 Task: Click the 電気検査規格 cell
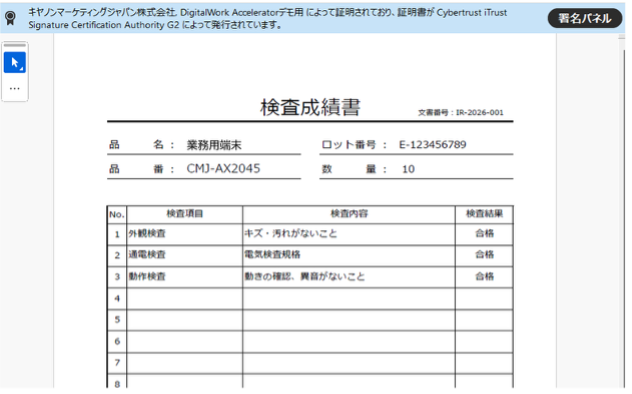tap(349, 255)
